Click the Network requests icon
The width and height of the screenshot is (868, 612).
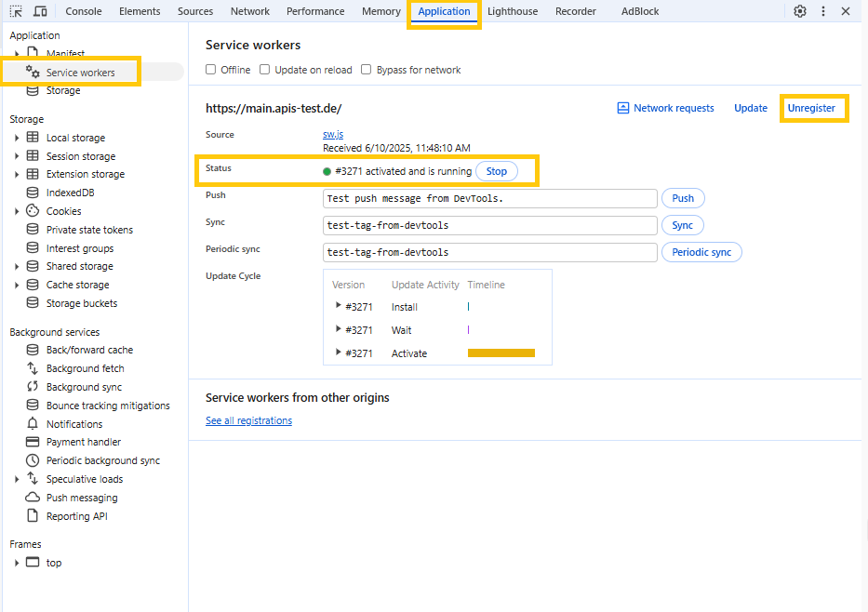[x=622, y=108]
